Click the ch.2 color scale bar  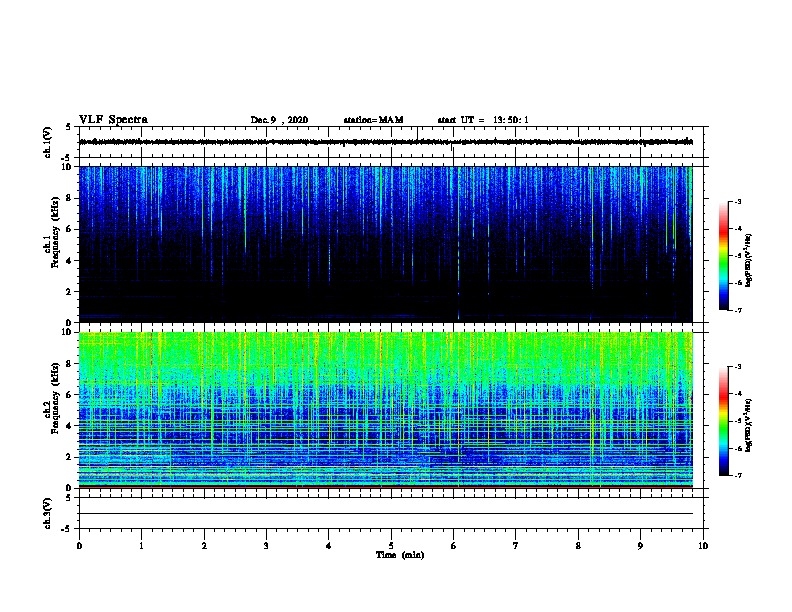point(723,421)
